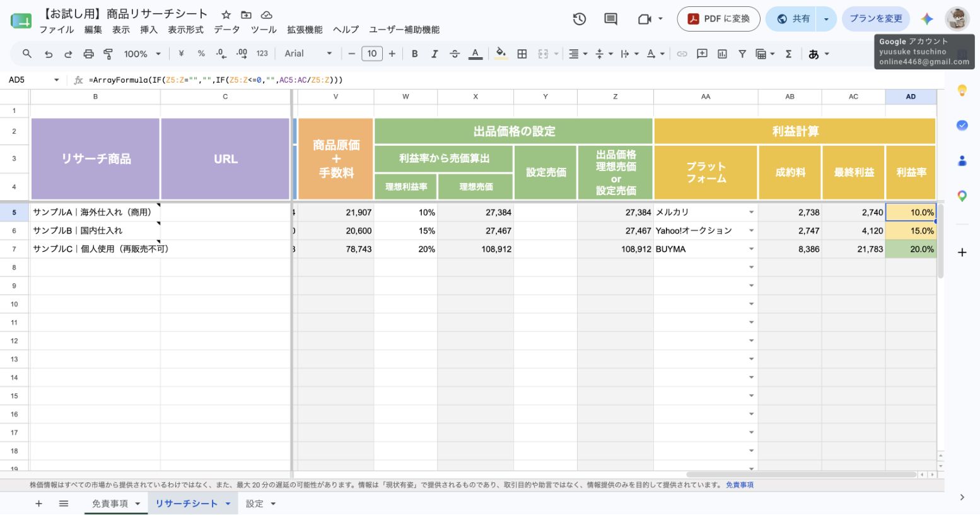Open the Arial font dropdown
Viewport: 980px width, 515px height.
(x=308, y=54)
